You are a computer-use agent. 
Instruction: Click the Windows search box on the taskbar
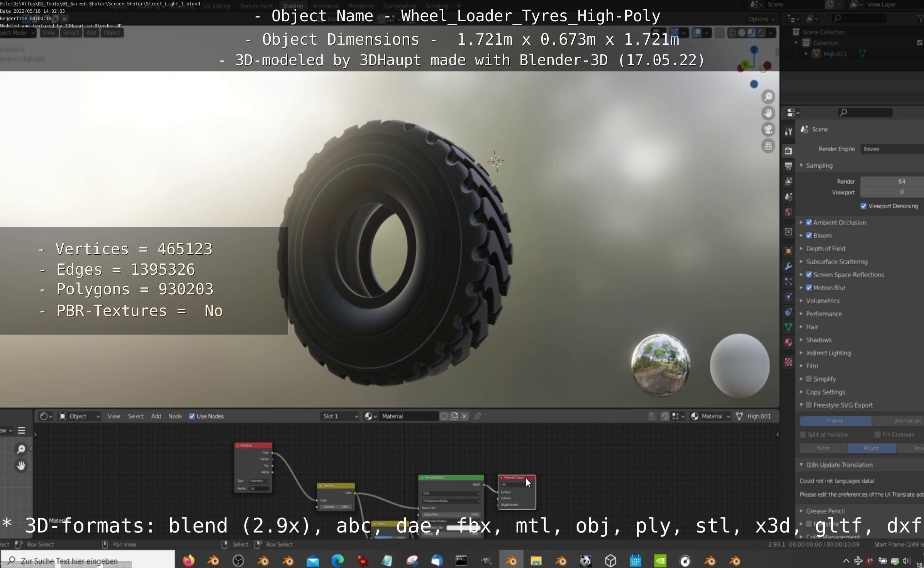88,560
